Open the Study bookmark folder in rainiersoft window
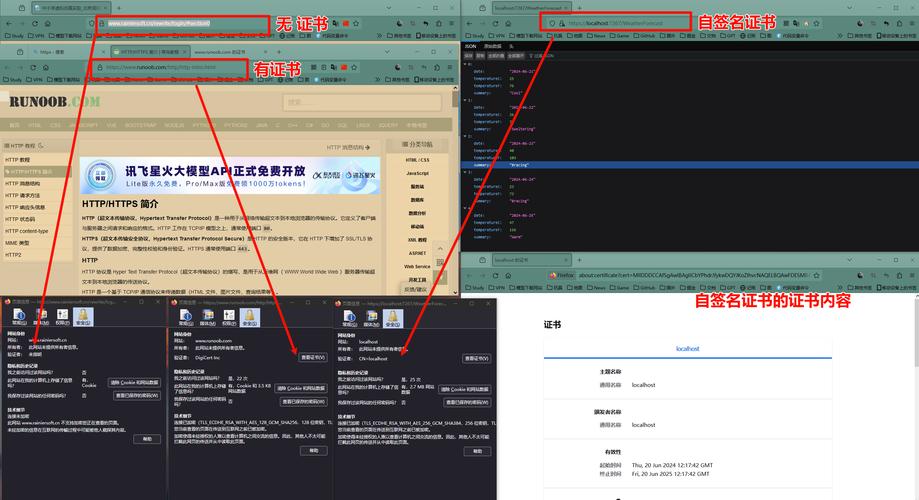The image size is (919, 500). (13, 36)
